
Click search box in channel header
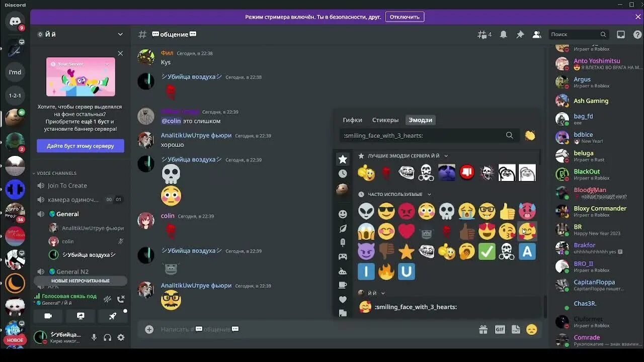579,34
